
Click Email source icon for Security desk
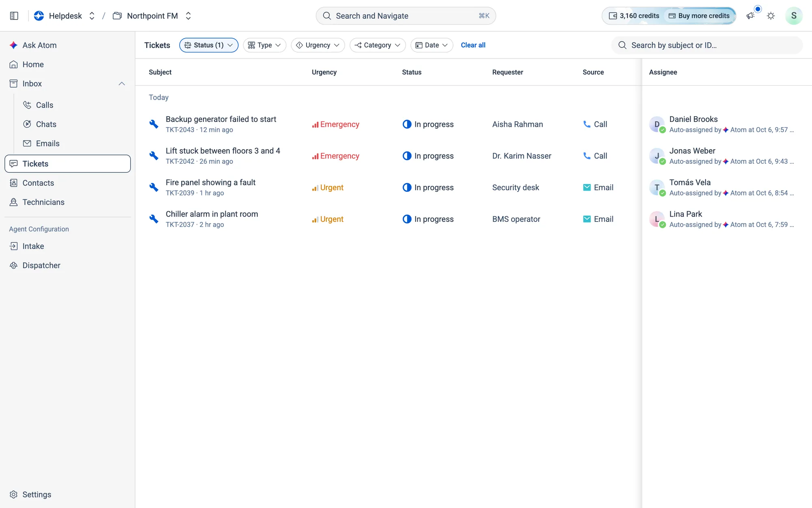pyautogui.click(x=587, y=187)
